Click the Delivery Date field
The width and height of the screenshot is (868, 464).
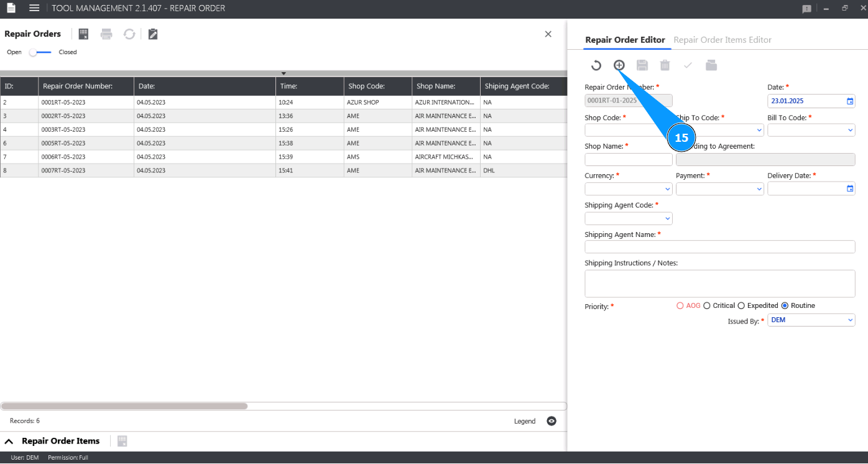811,188
